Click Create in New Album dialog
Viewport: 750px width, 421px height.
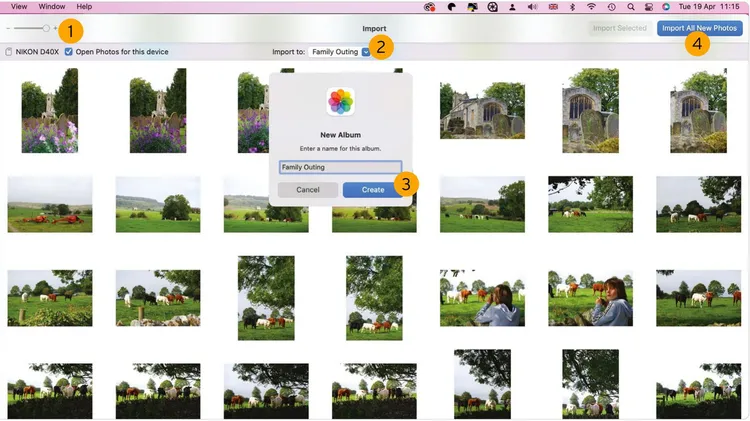click(x=372, y=189)
